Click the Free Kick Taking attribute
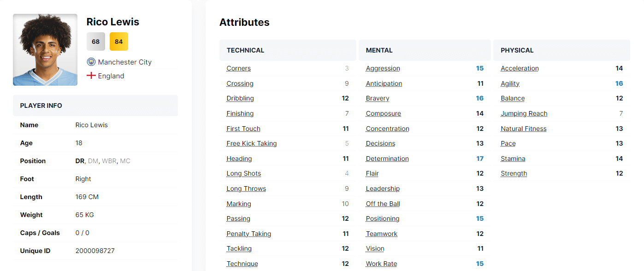The height and width of the screenshot is (271, 644). [252, 143]
